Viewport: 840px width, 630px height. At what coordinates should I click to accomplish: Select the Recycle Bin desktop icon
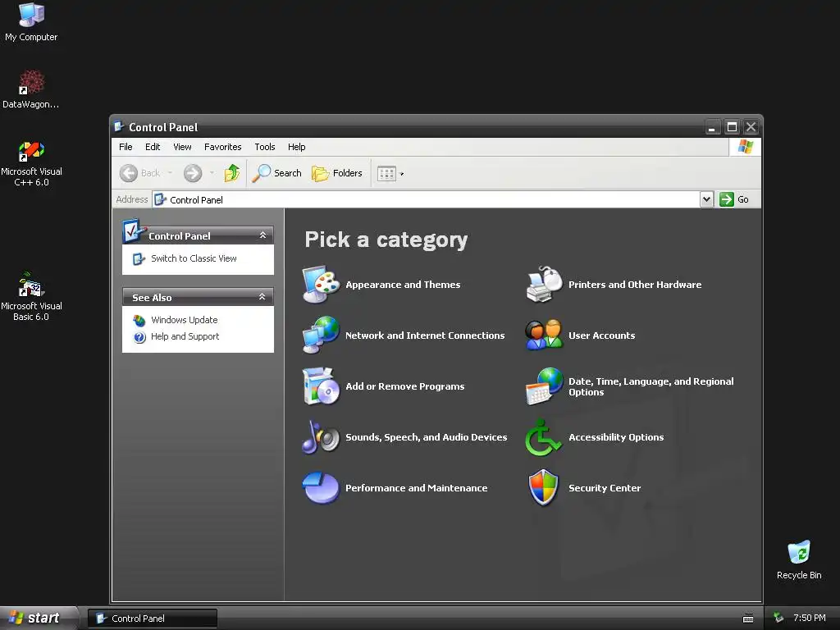click(799, 559)
